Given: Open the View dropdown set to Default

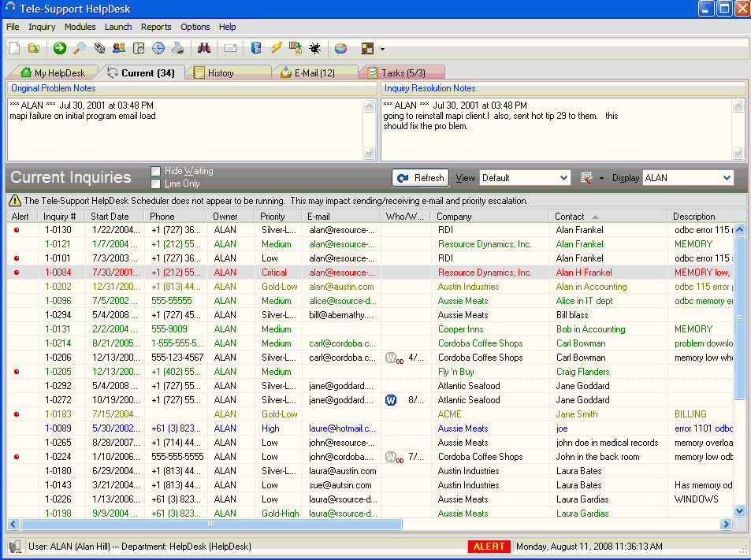Looking at the screenshot, I should click(525, 178).
